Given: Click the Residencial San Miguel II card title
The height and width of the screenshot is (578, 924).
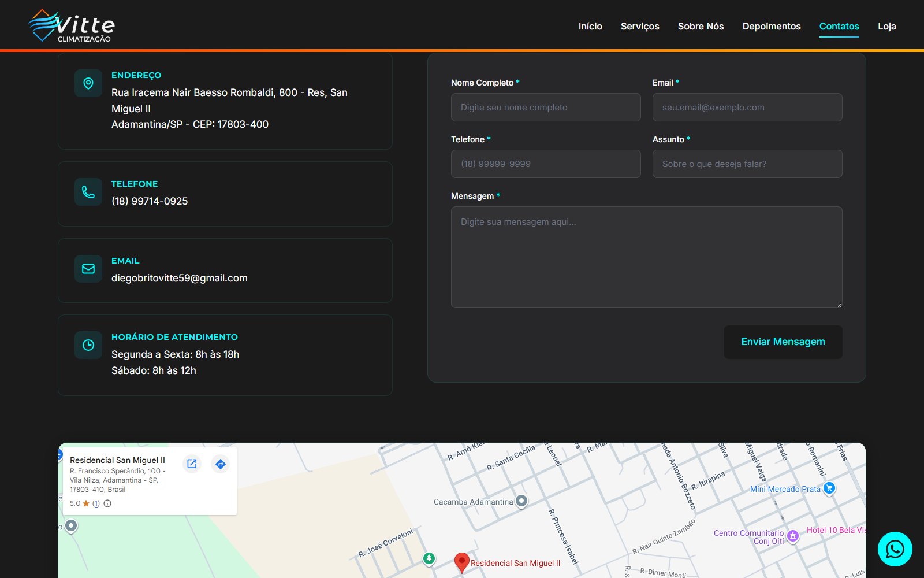Looking at the screenshot, I should coord(117,460).
